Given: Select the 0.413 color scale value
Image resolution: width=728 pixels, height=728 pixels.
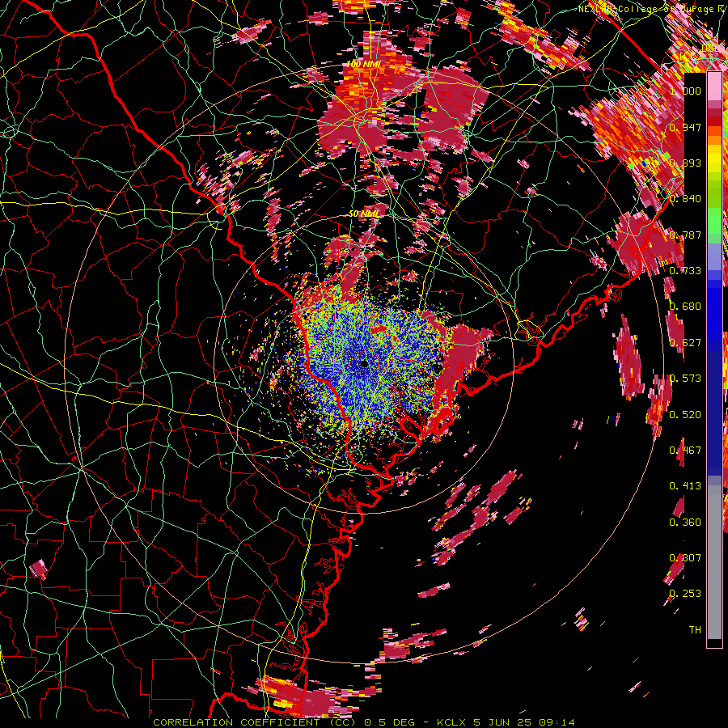Looking at the screenshot, I should pyautogui.click(x=685, y=486).
